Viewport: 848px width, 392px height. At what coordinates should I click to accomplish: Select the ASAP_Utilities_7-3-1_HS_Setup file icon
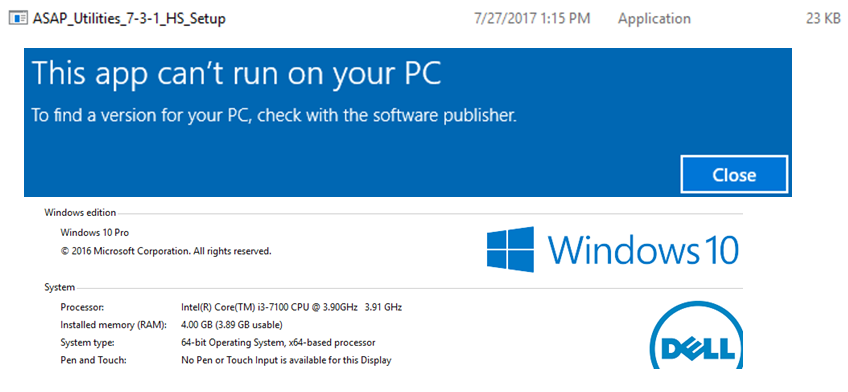(x=20, y=19)
